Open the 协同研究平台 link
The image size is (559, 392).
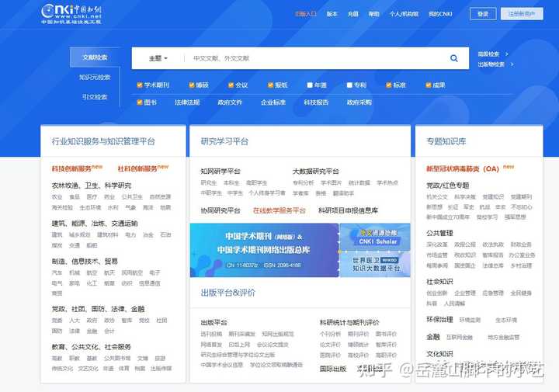click(x=220, y=210)
